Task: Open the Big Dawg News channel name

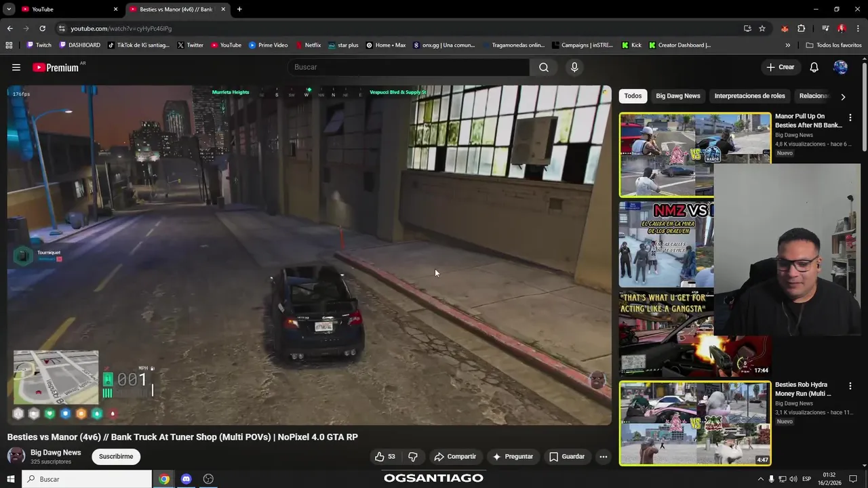Action: 56,453
